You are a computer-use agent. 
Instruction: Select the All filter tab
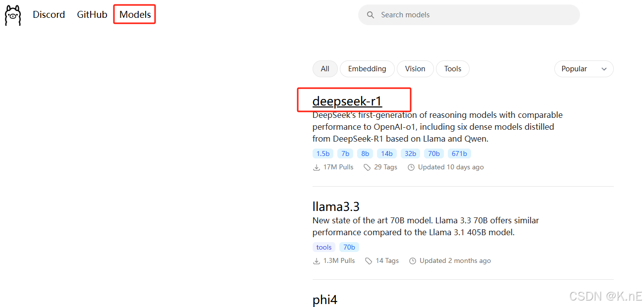coord(325,69)
